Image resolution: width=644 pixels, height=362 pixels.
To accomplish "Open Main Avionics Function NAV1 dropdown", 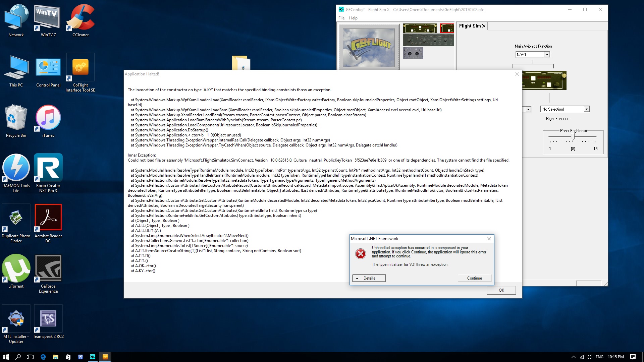I will tap(547, 55).
